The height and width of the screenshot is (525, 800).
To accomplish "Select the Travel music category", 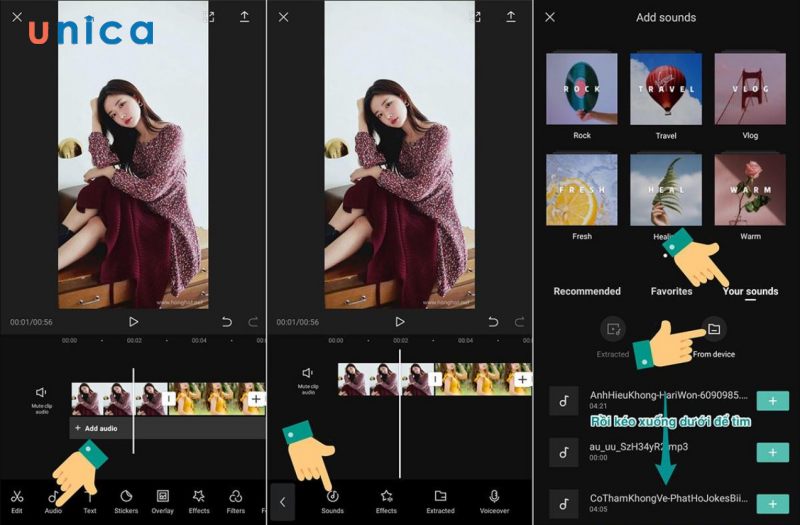I will click(666, 94).
